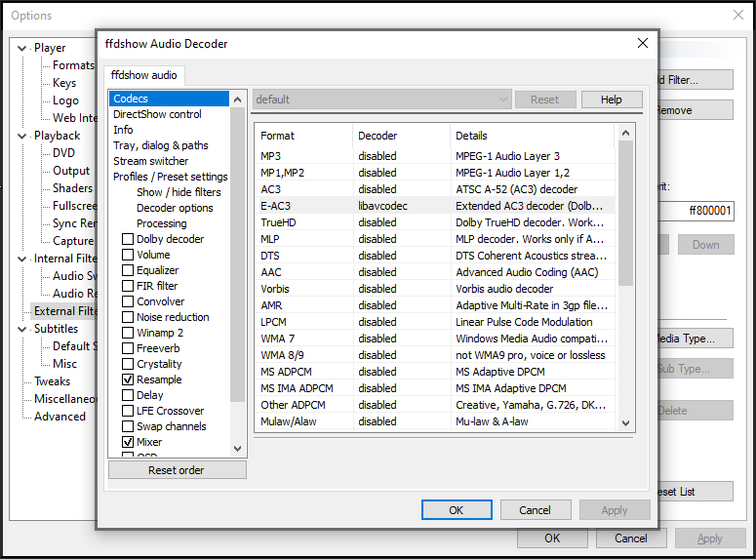
Task: Enable the Equalizer checkbox
Action: 128,270
